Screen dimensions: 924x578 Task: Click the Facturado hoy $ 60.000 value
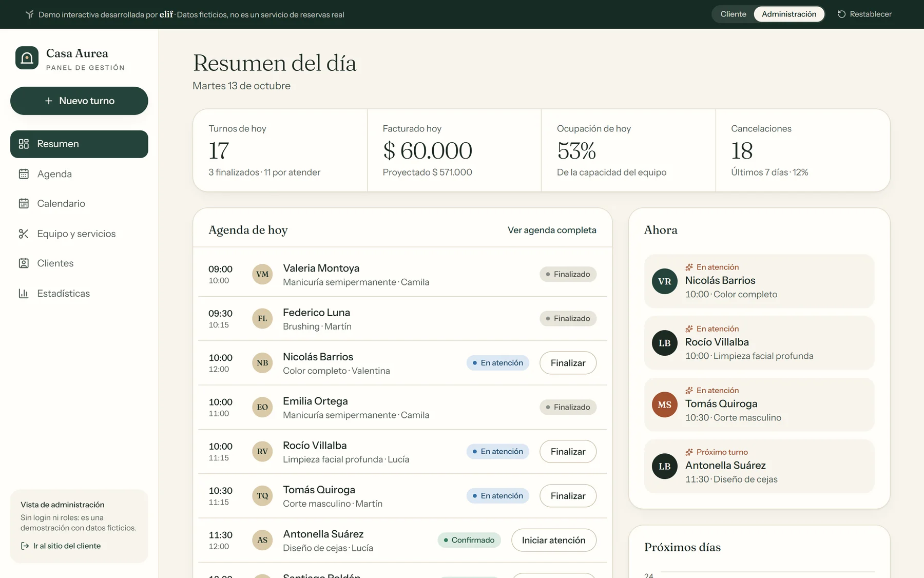pyautogui.click(x=428, y=150)
